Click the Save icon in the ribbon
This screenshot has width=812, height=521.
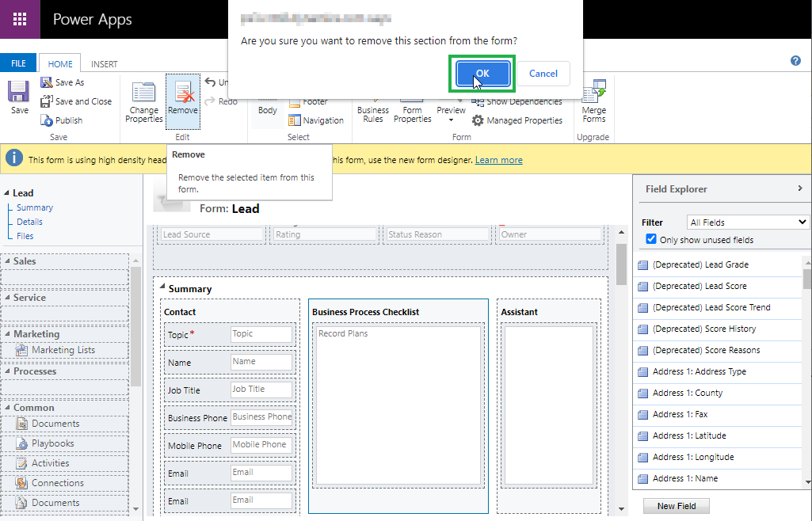tap(19, 97)
